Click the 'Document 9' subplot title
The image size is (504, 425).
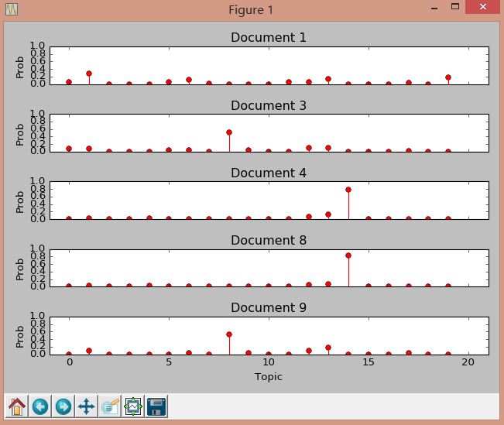(x=269, y=307)
